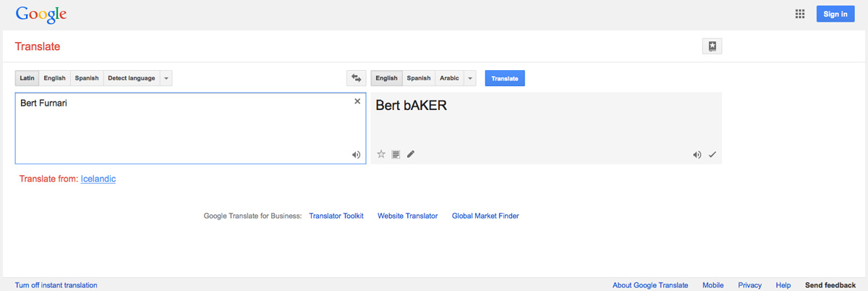This screenshot has width=868, height=291.
Task: Expand the source language dropdown arrow
Action: point(166,78)
